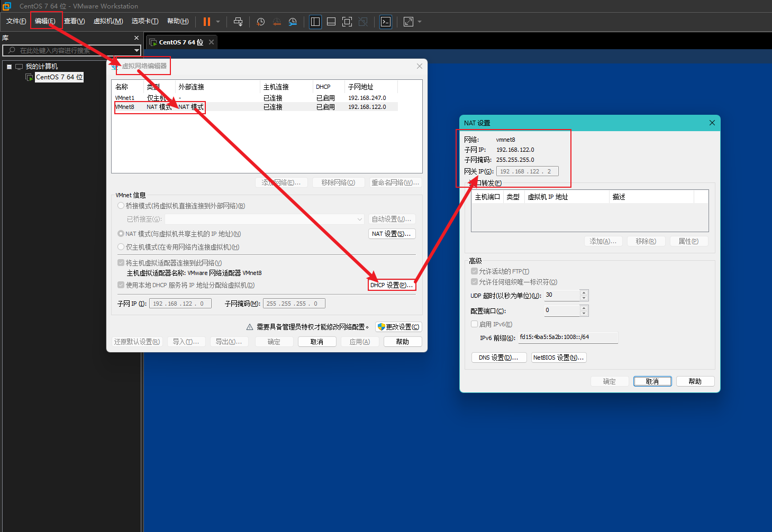Select the 桥接模式 radio button

[x=121, y=206]
